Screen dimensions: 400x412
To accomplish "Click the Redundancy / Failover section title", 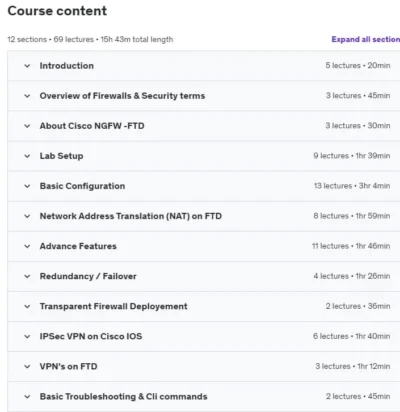I will coord(88,276).
